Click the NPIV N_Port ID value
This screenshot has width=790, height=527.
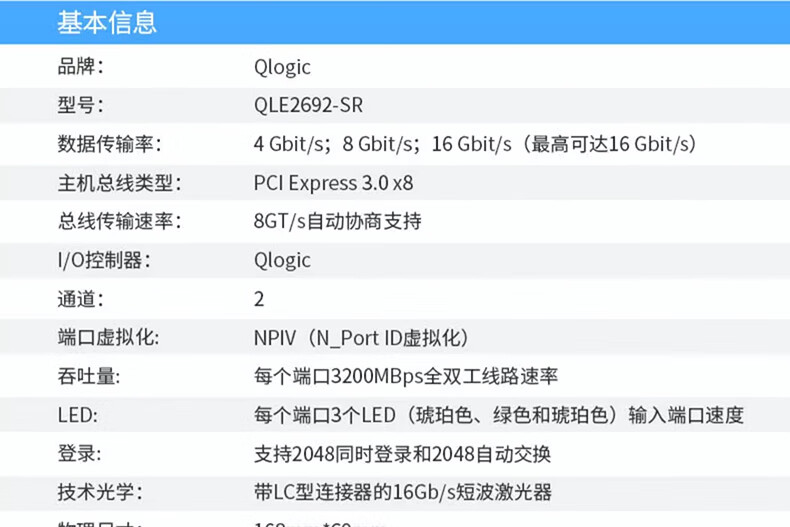[361, 337]
